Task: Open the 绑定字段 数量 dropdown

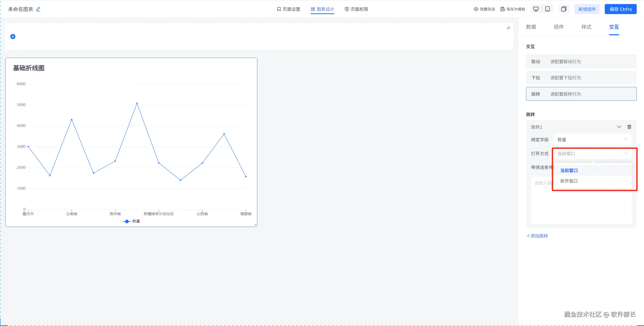Action: tap(592, 140)
